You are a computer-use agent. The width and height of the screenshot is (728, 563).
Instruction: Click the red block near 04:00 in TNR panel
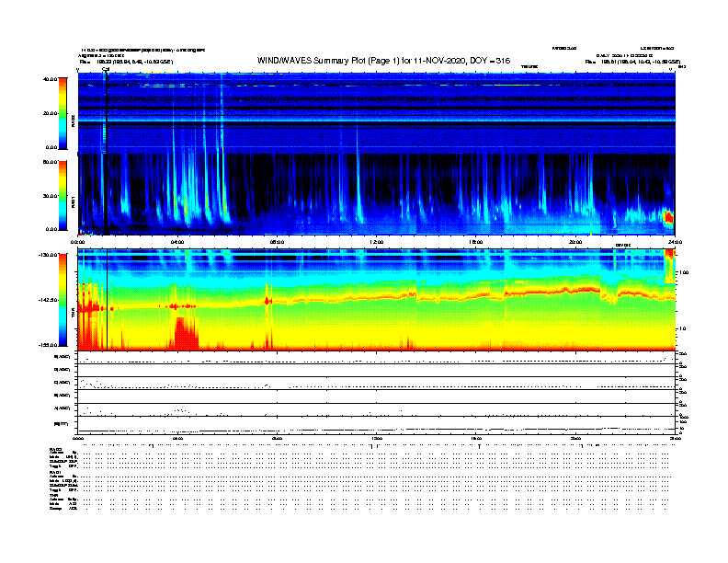(187, 333)
